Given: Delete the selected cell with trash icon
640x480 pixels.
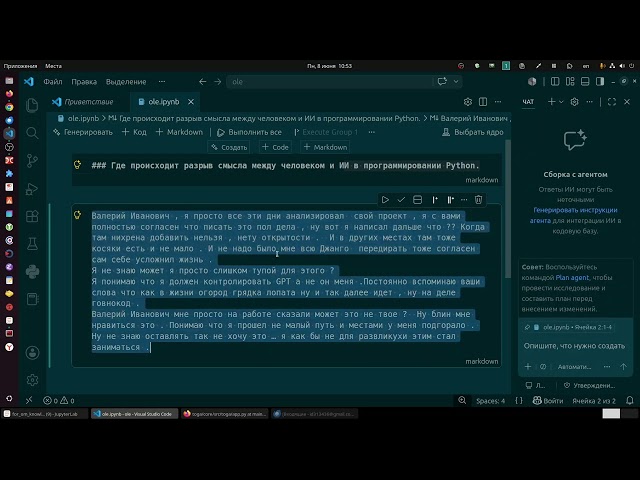Looking at the screenshot, I should pyautogui.click(x=478, y=200).
